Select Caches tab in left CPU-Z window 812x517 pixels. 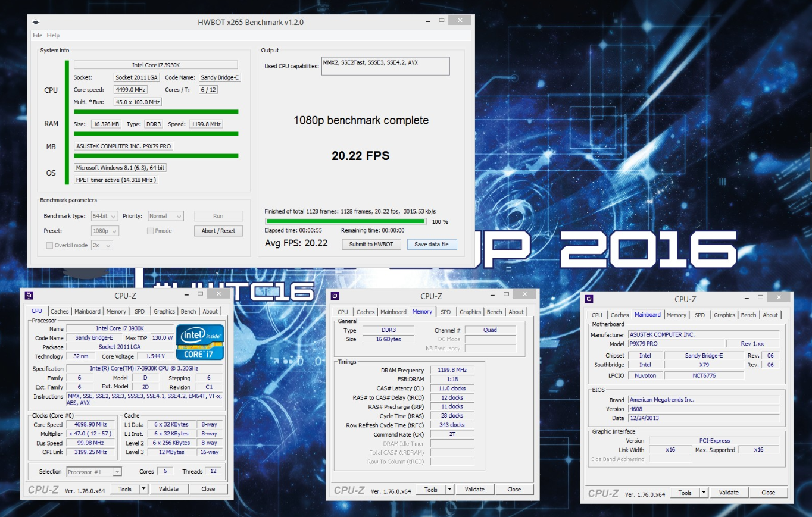(x=59, y=311)
